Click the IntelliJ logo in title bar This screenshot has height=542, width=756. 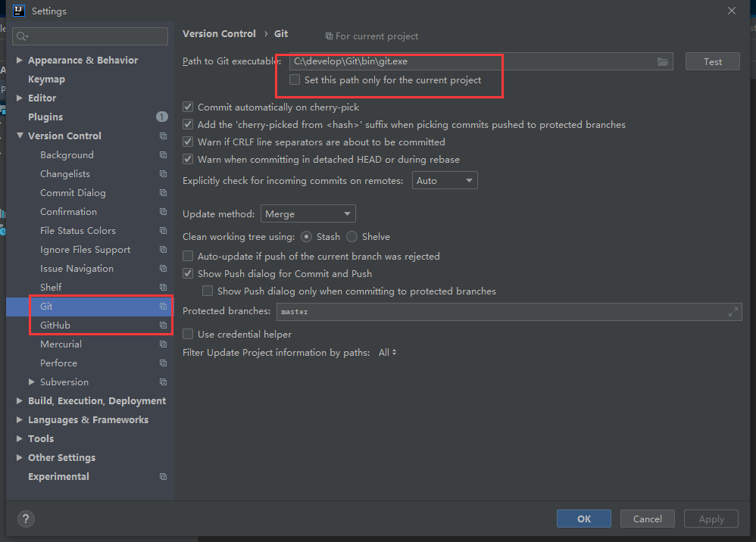(x=19, y=11)
